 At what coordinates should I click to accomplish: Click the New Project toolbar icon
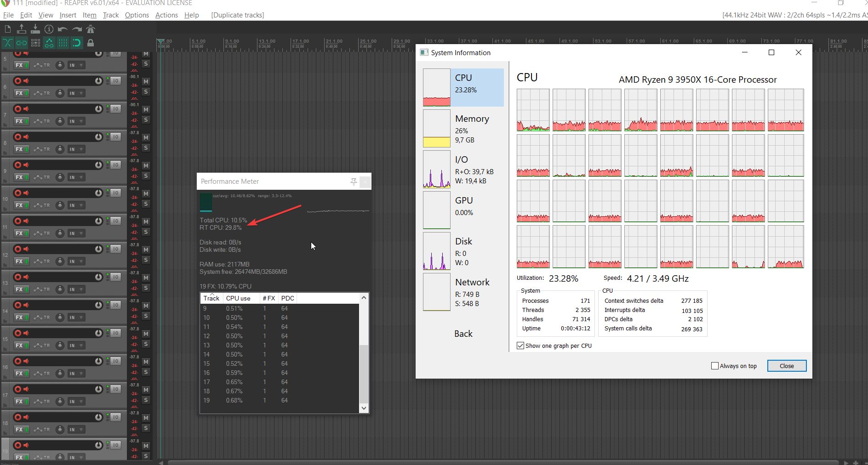(8, 29)
